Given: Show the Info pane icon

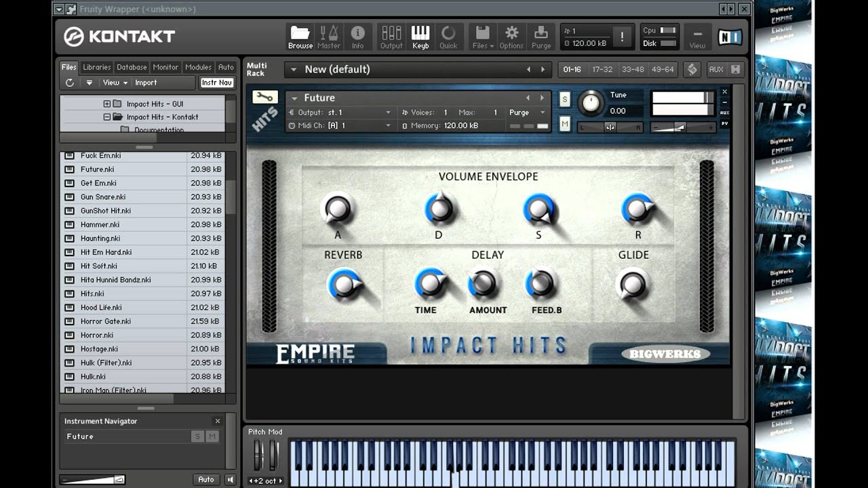Looking at the screenshot, I should [357, 36].
